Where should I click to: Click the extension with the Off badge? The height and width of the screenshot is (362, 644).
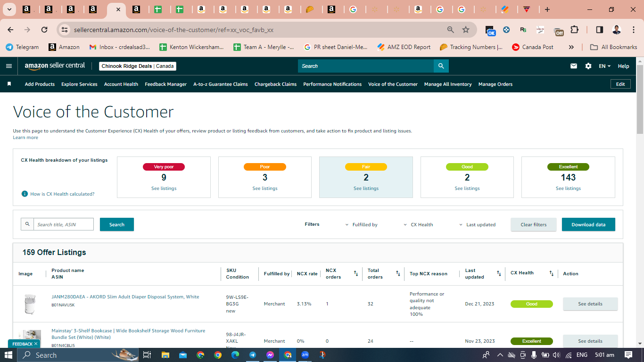[559, 31]
